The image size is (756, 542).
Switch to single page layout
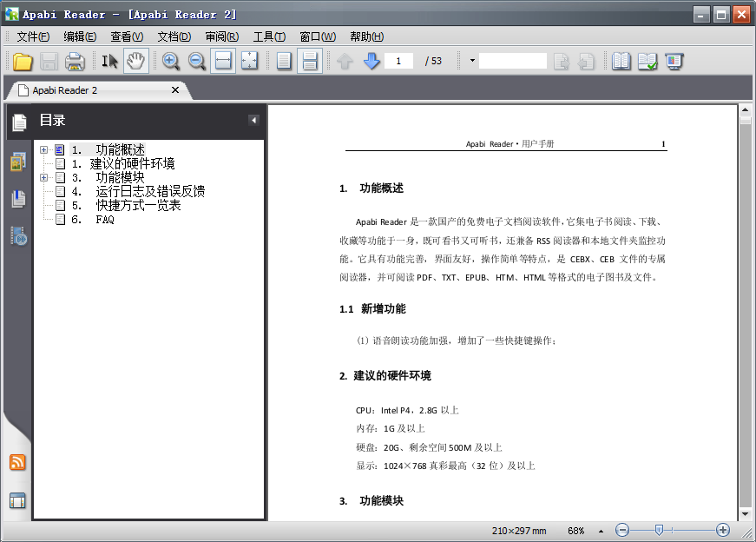[x=284, y=62]
